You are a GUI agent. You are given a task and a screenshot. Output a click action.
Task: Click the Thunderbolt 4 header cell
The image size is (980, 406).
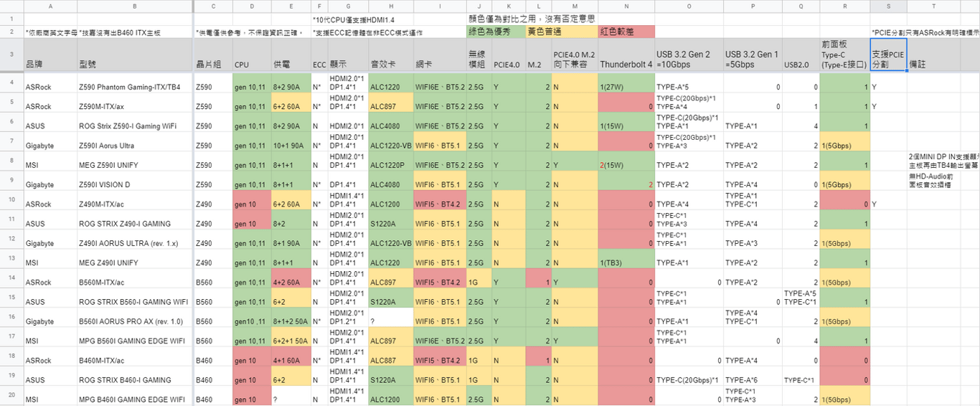[x=626, y=55]
